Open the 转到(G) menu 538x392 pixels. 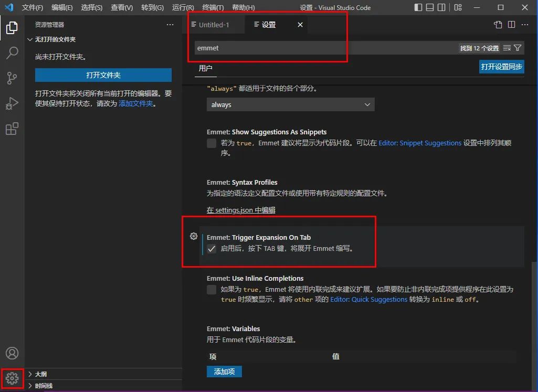click(152, 7)
